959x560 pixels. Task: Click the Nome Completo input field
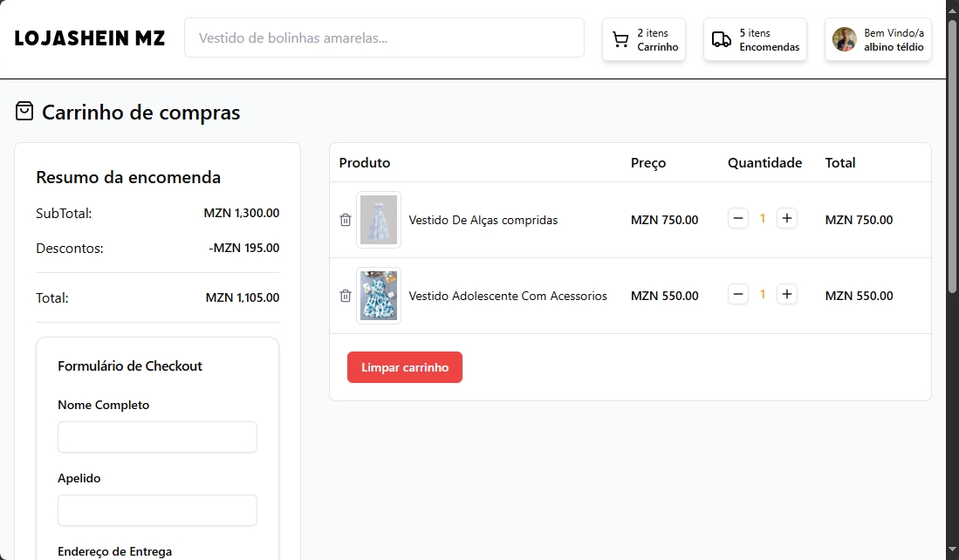point(157,437)
